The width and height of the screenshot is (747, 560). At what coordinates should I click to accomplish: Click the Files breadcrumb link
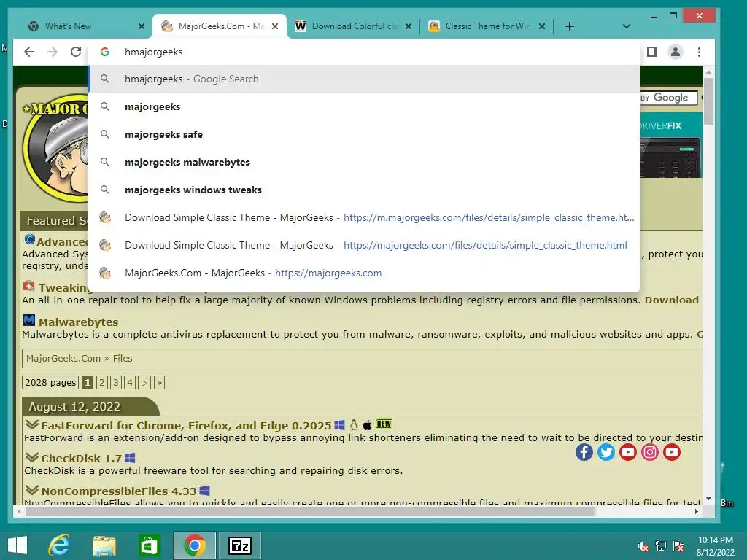tap(123, 359)
